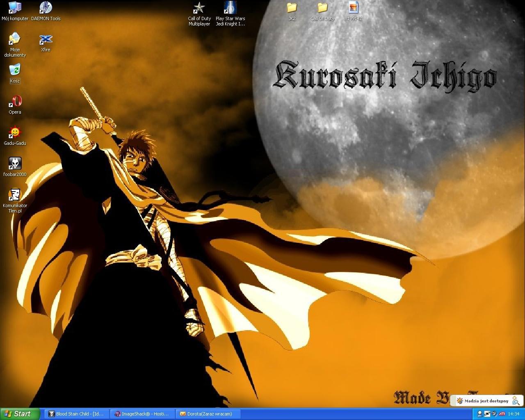Select the Moje dokumenty desktop icon

(15, 45)
